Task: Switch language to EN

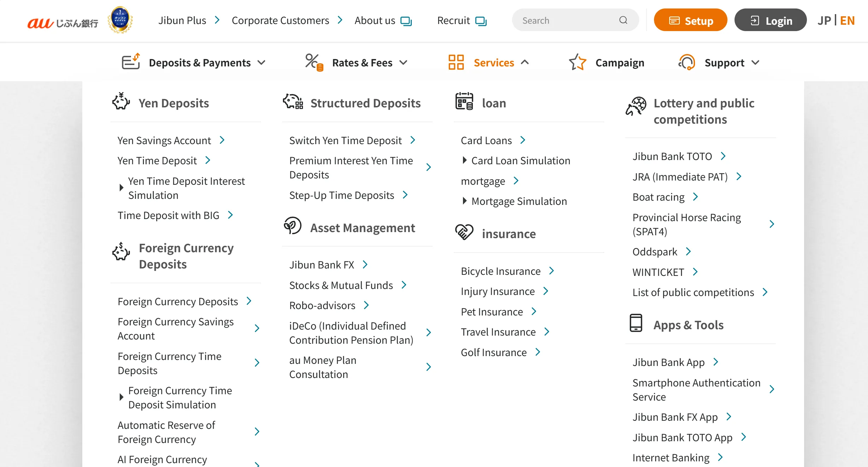Action: pyautogui.click(x=847, y=20)
